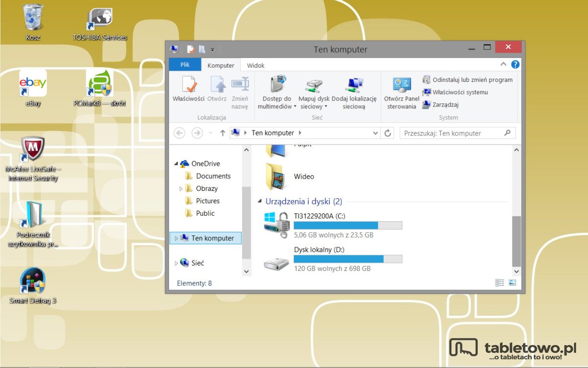Expand the Obrazy folder in the tree
588x368 pixels.
tap(181, 188)
